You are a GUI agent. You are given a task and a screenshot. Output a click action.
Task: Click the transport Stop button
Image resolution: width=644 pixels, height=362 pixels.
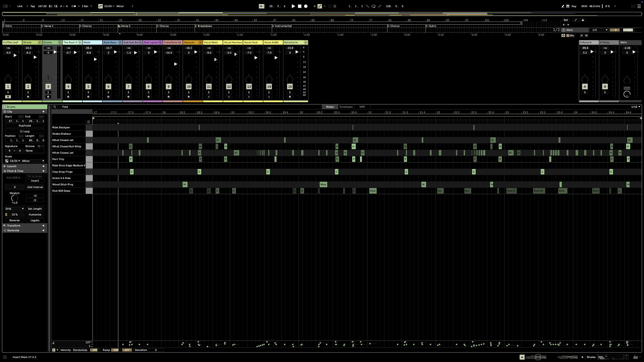click(x=300, y=6)
